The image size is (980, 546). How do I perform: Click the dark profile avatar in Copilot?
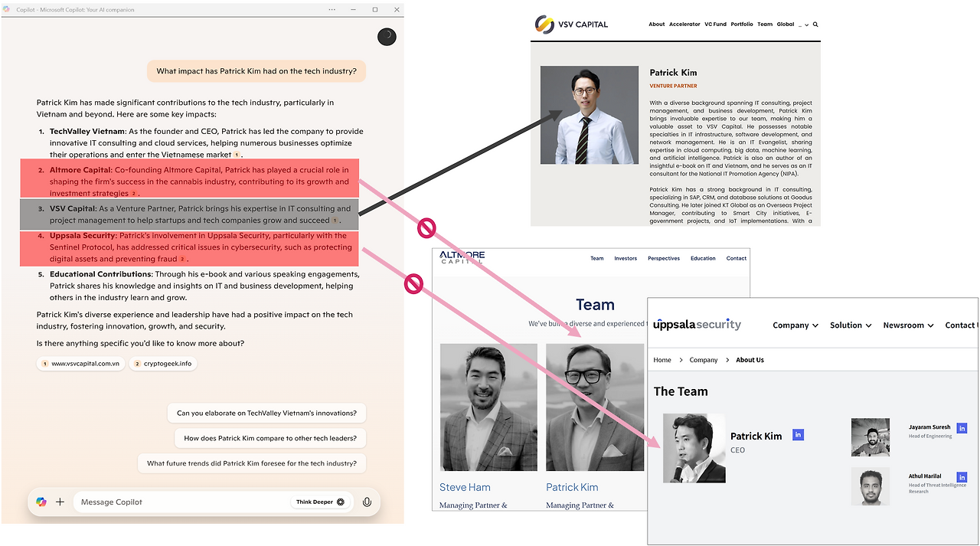coord(387,37)
